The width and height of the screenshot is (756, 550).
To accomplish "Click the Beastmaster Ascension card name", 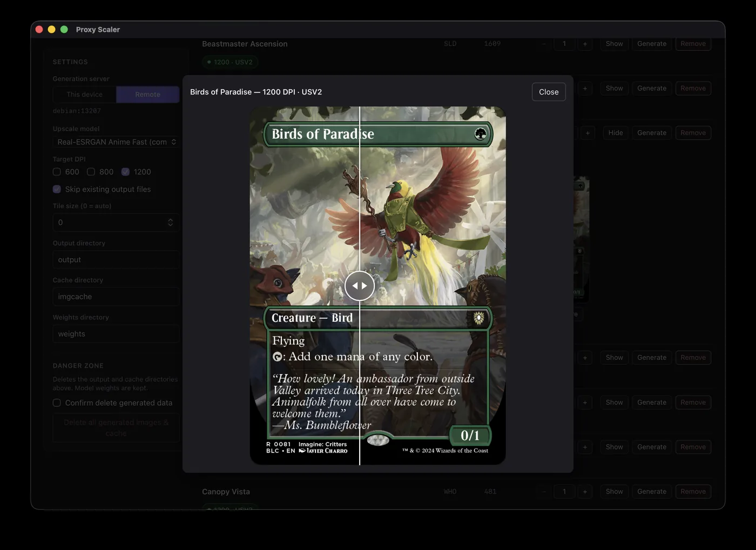I will click(245, 44).
